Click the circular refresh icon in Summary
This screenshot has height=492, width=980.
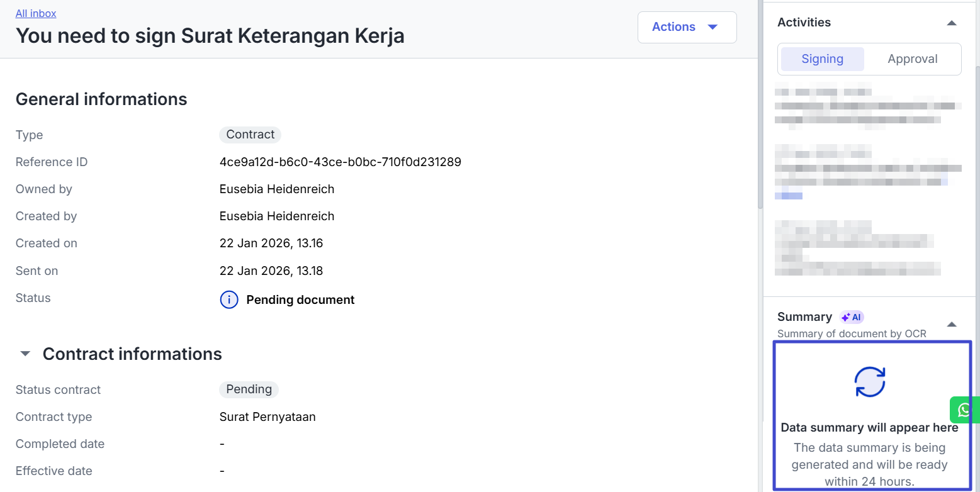(869, 382)
